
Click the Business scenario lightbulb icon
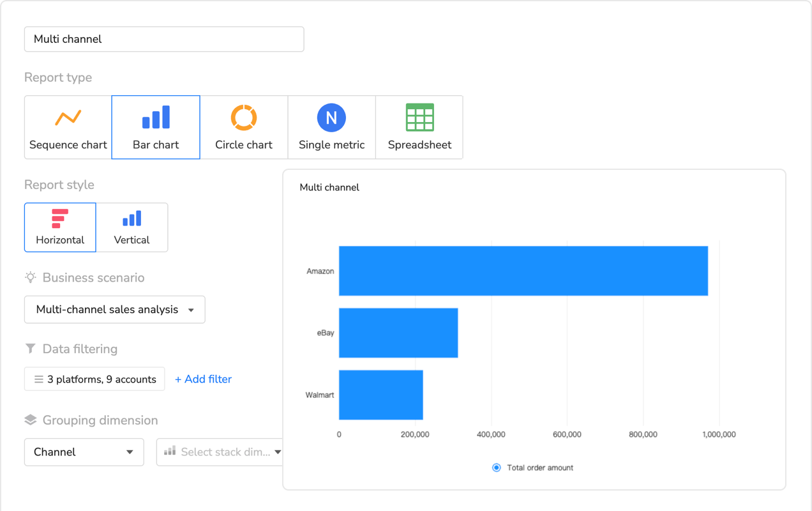click(x=29, y=277)
